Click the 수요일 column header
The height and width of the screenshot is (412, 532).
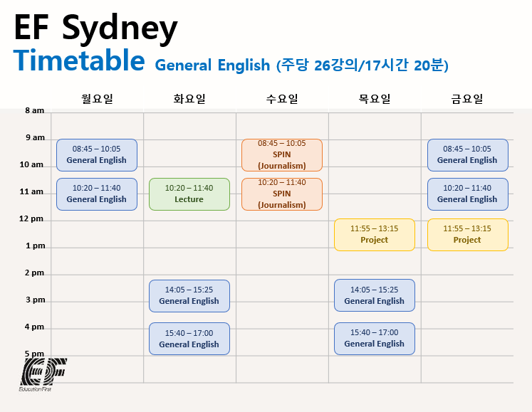282,99
